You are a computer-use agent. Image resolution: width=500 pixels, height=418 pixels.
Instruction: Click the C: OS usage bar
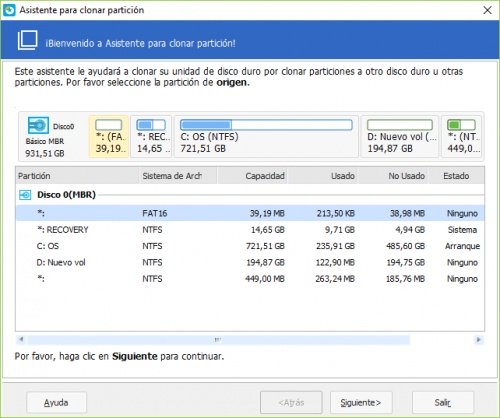point(266,125)
